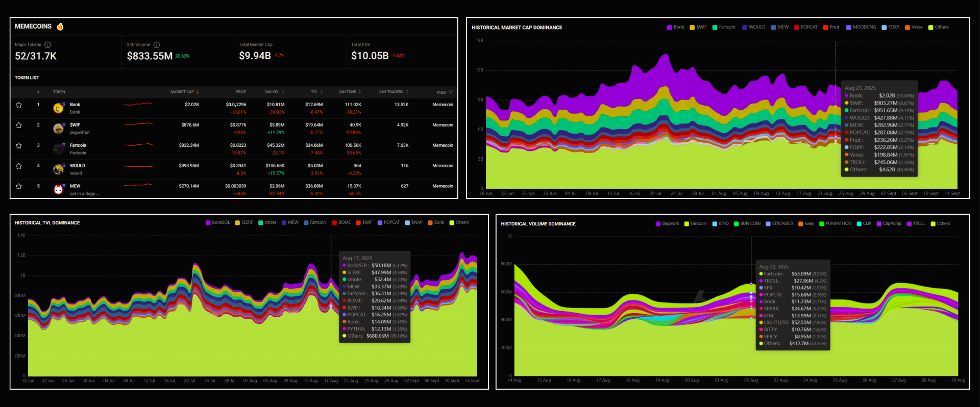Toggle PUMPATHON in Volume Dominance legend
Image resolution: width=980 pixels, height=407 pixels.
(x=836, y=224)
